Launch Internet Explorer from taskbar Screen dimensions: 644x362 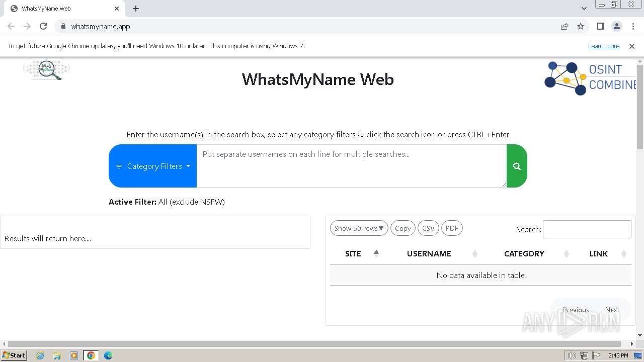click(x=40, y=355)
